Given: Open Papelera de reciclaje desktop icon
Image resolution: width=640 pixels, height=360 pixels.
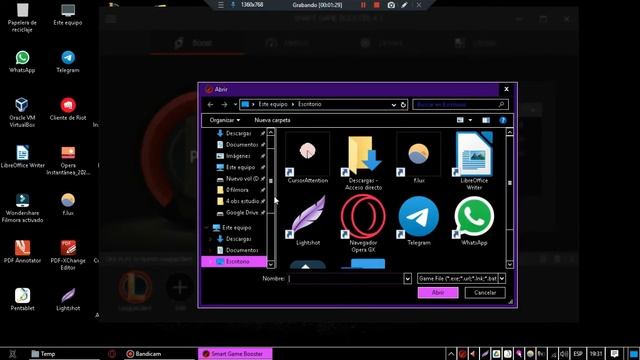Looking at the screenshot, I should click(22, 18).
